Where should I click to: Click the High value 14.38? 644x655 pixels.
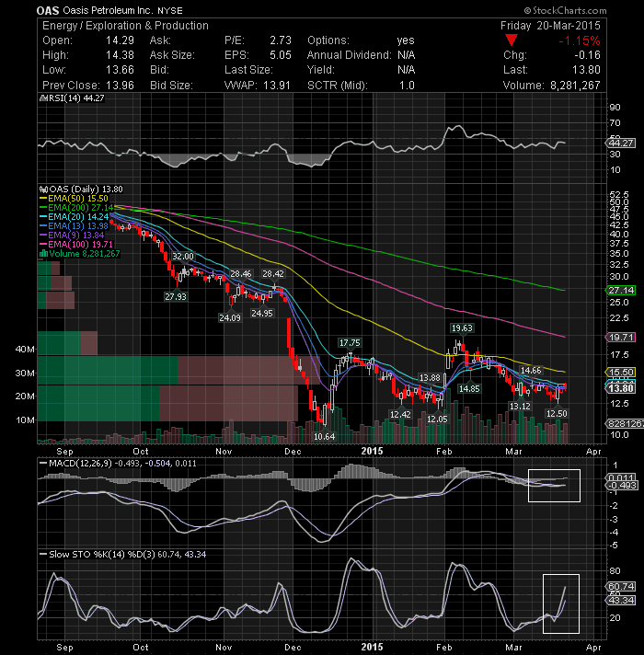coord(120,55)
